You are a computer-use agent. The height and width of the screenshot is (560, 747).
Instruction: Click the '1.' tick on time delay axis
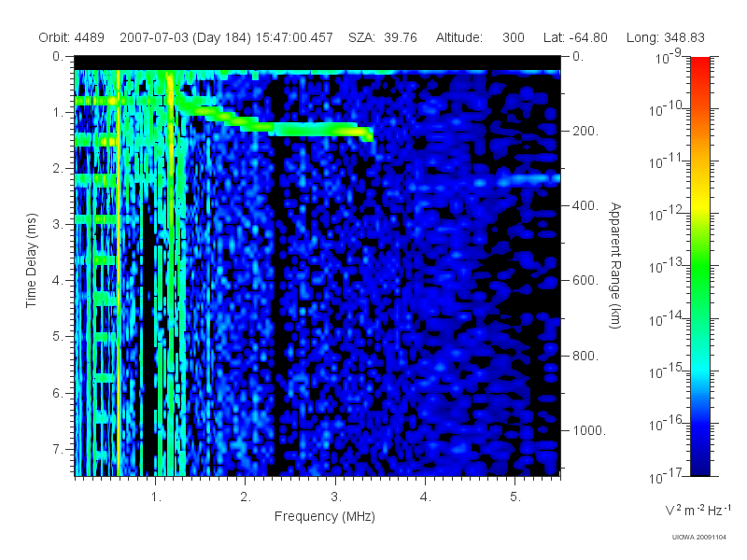coord(58,112)
